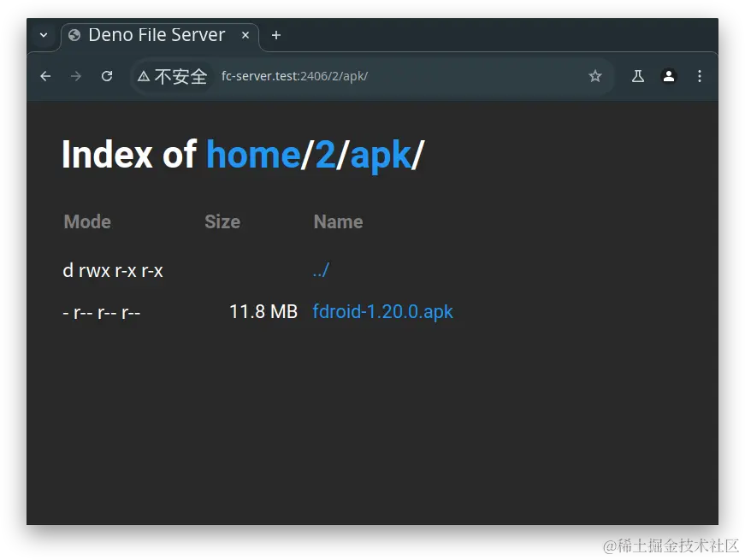Click the Size column header

[222, 221]
